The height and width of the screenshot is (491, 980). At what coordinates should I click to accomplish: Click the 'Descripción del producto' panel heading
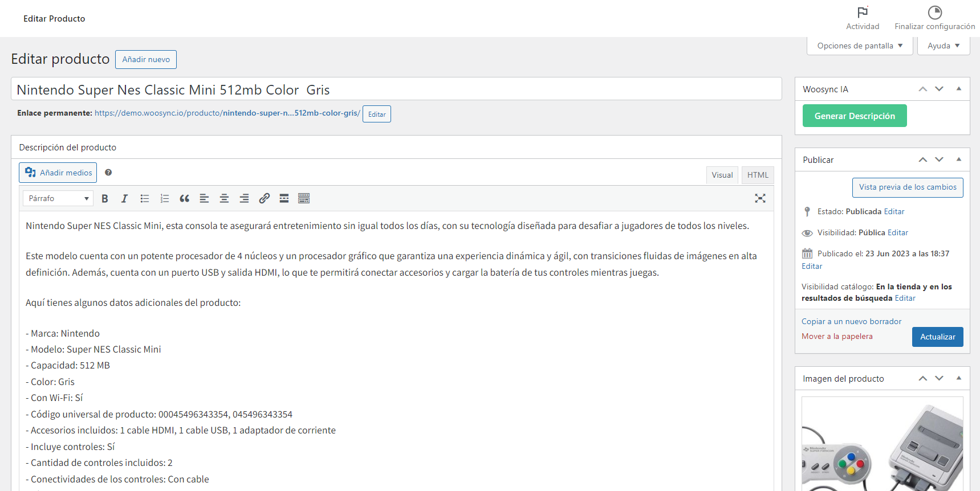click(x=68, y=148)
